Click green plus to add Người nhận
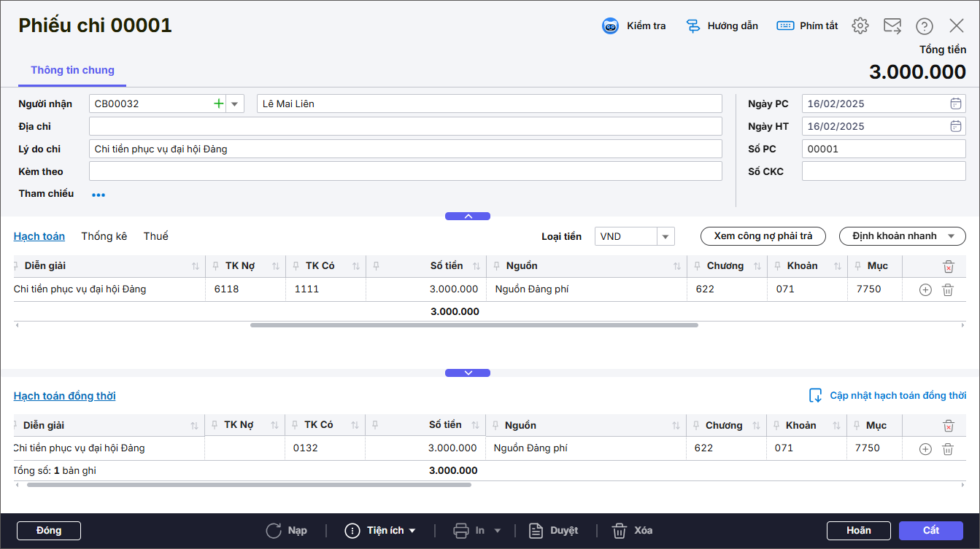This screenshot has height=549, width=980. (218, 104)
